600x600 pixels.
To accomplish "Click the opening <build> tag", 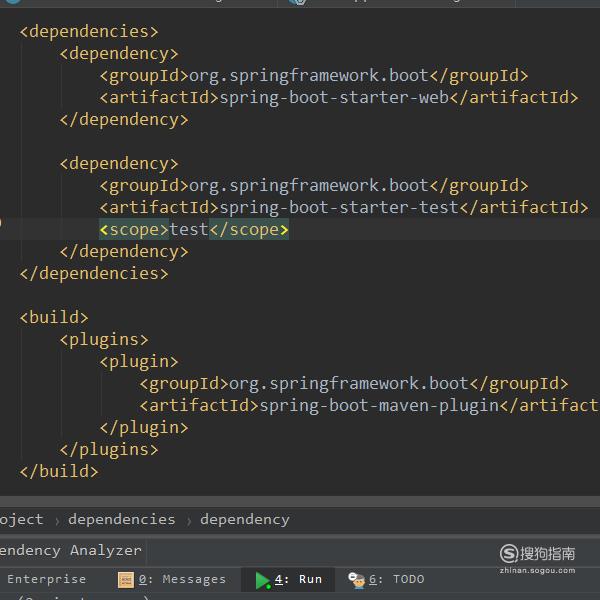I will pos(54,318).
